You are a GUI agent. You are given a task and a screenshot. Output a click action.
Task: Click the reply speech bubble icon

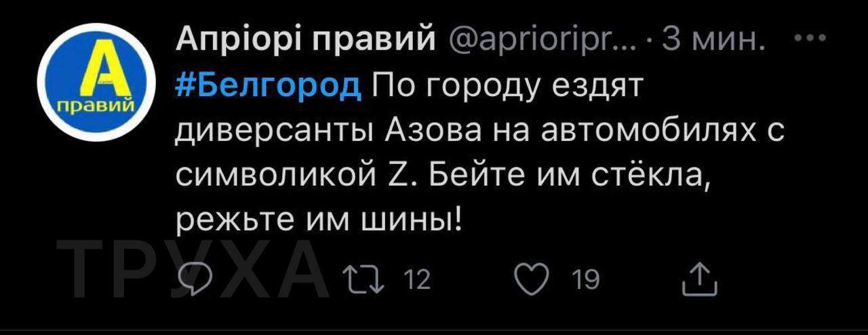pos(195,279)
